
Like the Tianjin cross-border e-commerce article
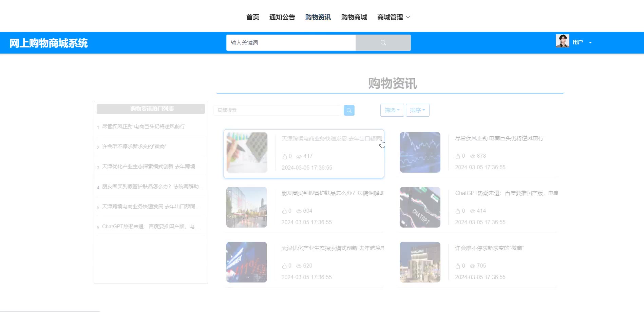tap(285, 156)
